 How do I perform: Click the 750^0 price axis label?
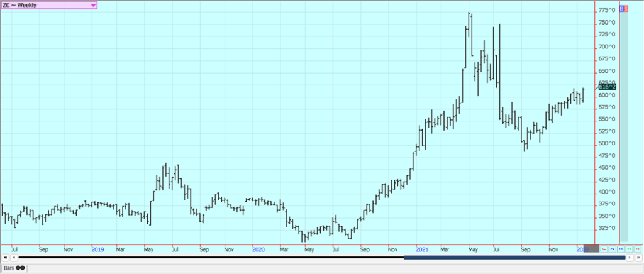coord(606,23)
